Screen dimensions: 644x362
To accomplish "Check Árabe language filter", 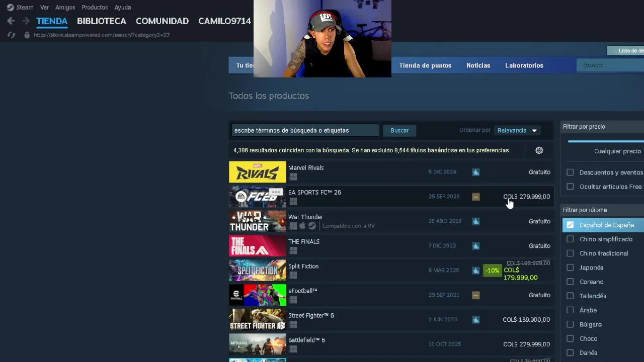I will tap(570, 310).
